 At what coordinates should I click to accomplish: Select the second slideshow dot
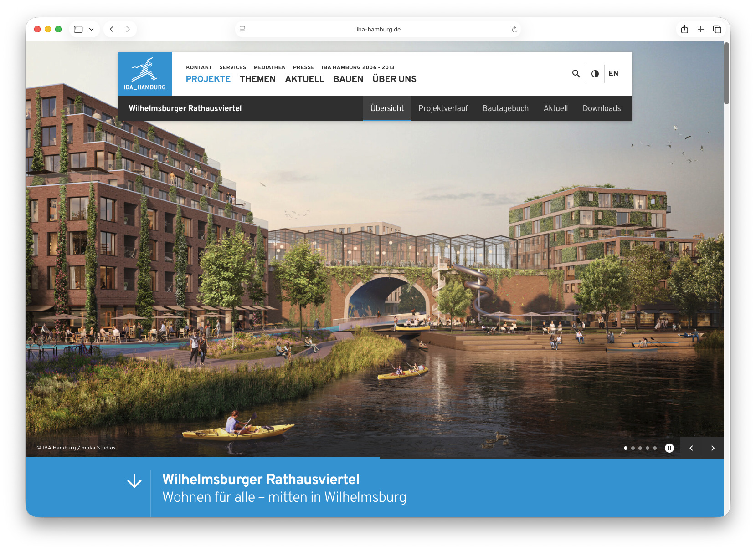pyautogui.click(x=633, y=448)
